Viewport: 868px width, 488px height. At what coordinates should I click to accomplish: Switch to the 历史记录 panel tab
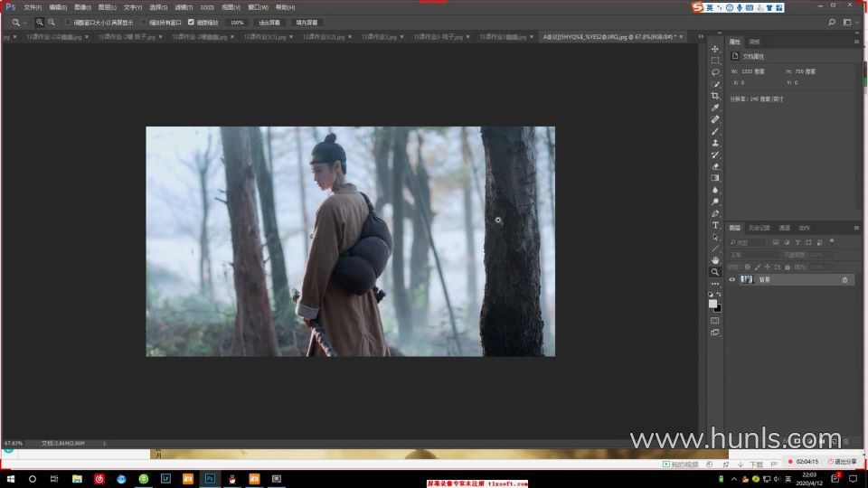coord(759,228)
